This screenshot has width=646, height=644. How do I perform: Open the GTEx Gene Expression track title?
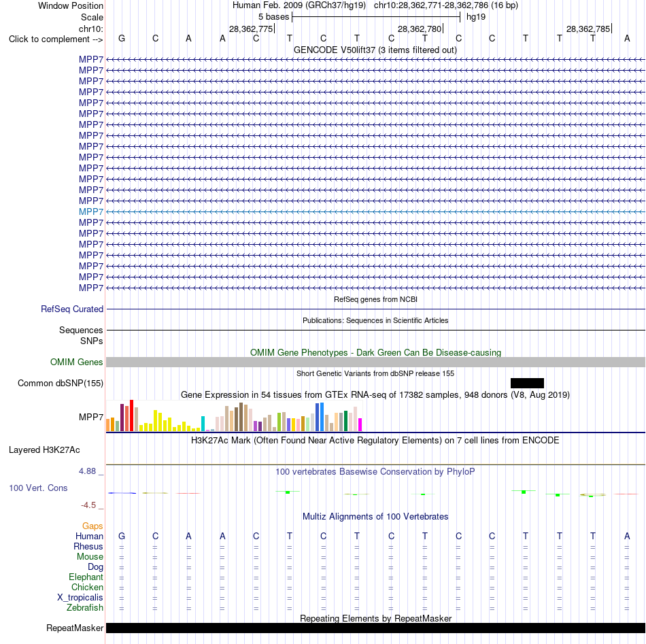click(x=375, y=394)
